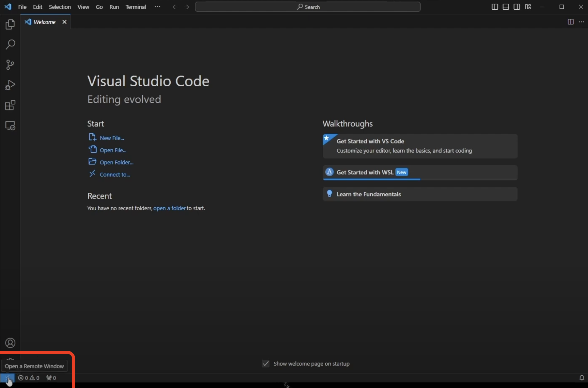Screen dimensions: 588x388
Task: Expand the overflow menu after Terminal
Action: click(157, 7)
